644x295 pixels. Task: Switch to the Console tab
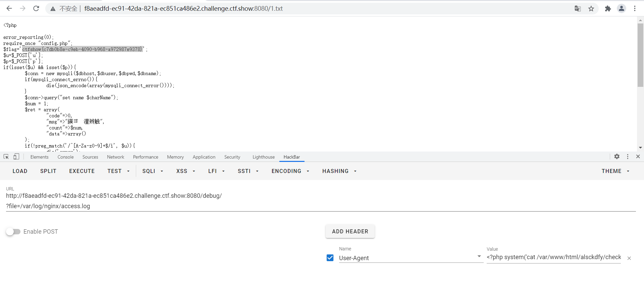65,157
